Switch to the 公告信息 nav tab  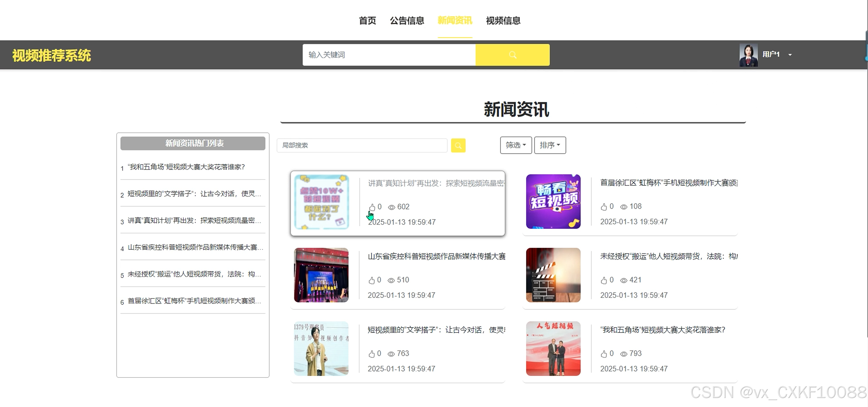[407, 21]
